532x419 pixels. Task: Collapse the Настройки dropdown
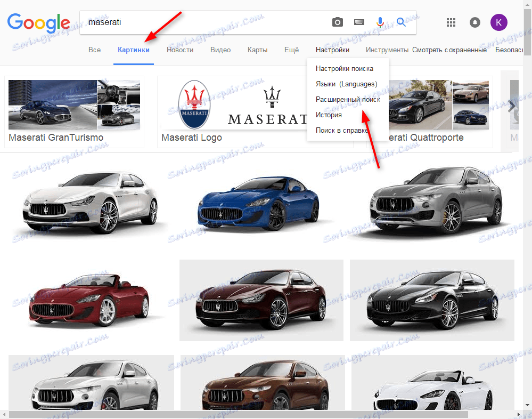pos(332,50)
